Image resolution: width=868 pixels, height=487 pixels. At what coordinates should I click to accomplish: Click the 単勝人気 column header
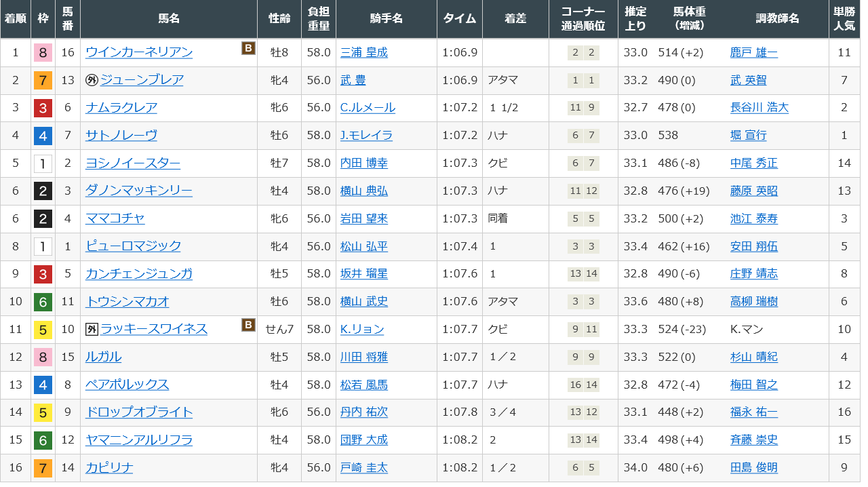[844, 19]
